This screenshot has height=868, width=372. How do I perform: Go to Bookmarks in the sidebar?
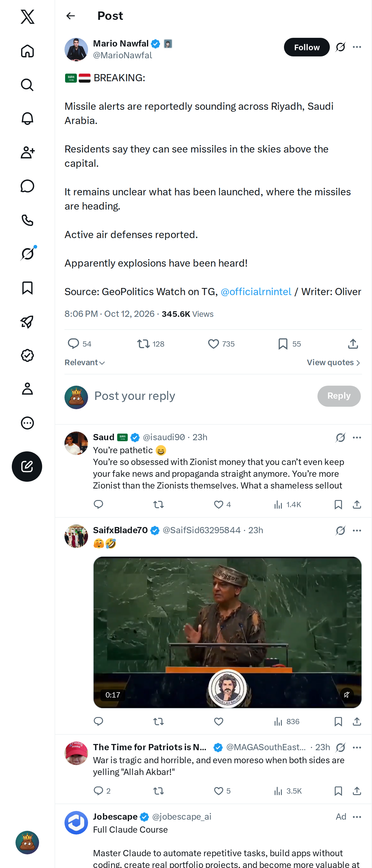point(27,288)
